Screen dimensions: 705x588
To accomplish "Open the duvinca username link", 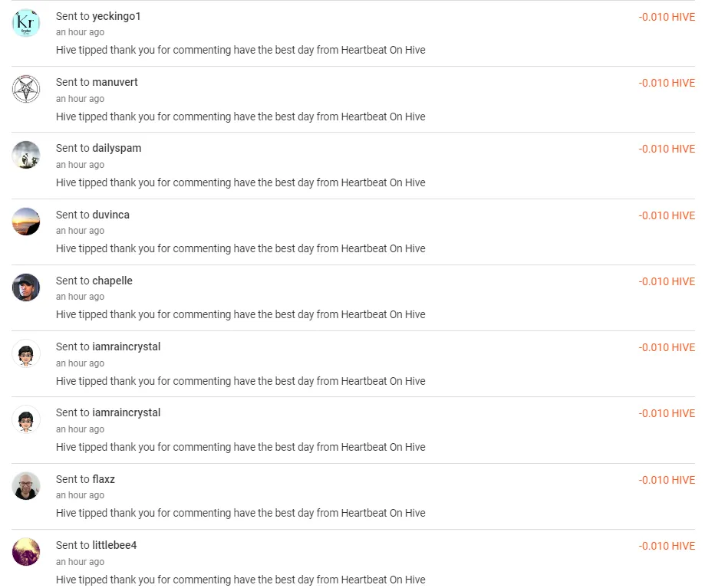I will click(x=110, y=215).
